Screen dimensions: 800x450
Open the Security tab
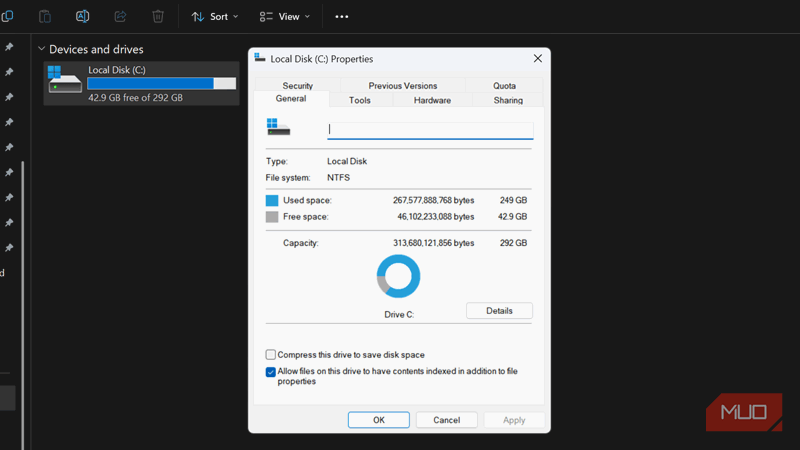coord(297,86)
